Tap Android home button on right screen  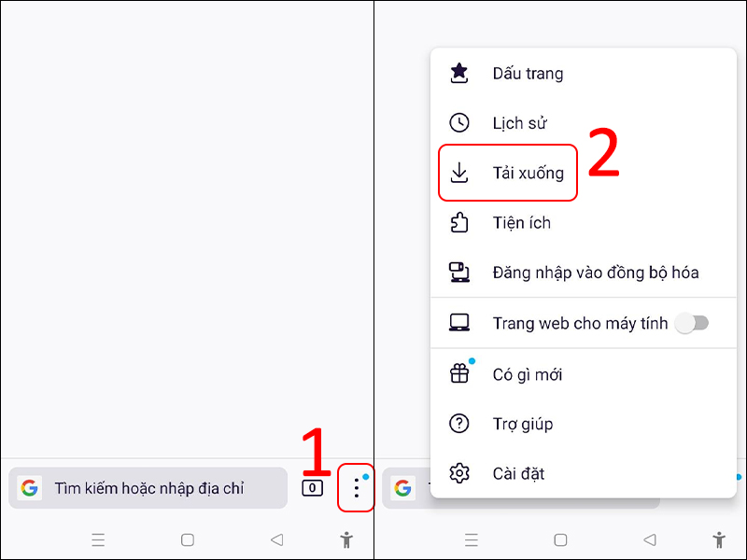click(x=561, y=540)
